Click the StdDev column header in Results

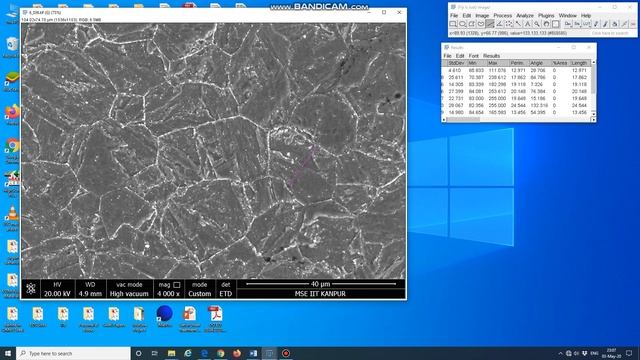pos(456,63)
